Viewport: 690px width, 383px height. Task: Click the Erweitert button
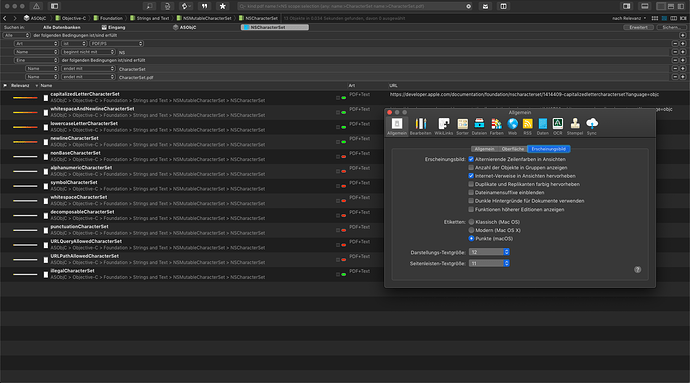(638, 27)
